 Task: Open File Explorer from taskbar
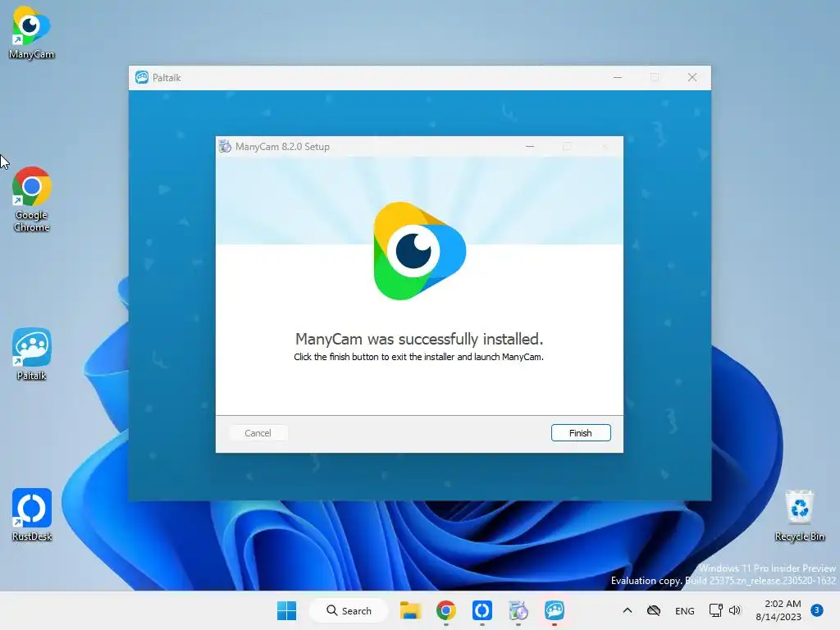coord(410,610)
